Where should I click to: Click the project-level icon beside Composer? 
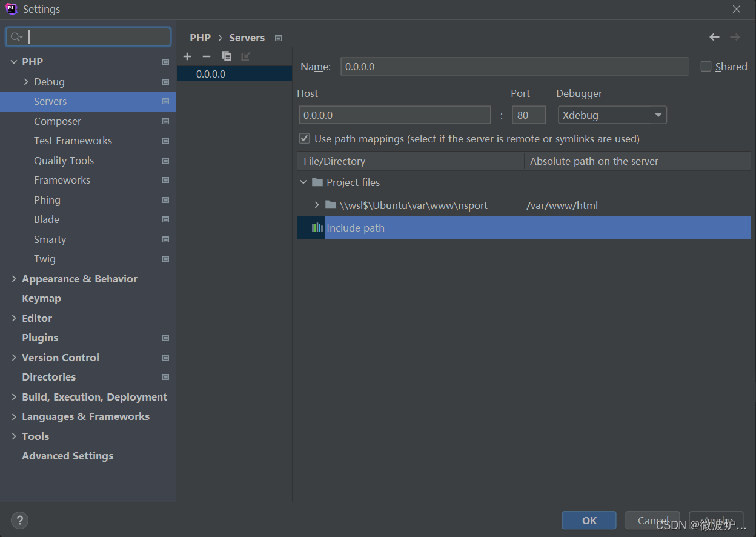[165, 121]
